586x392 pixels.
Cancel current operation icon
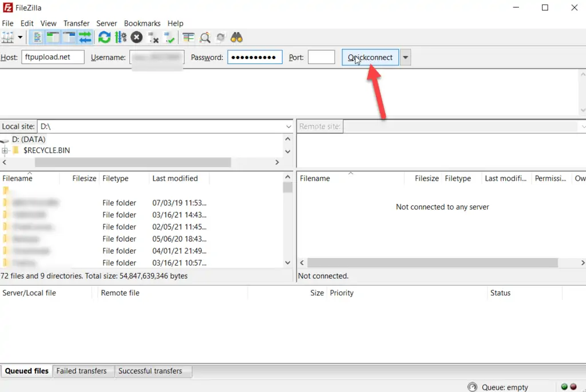(x=137, y=37)
